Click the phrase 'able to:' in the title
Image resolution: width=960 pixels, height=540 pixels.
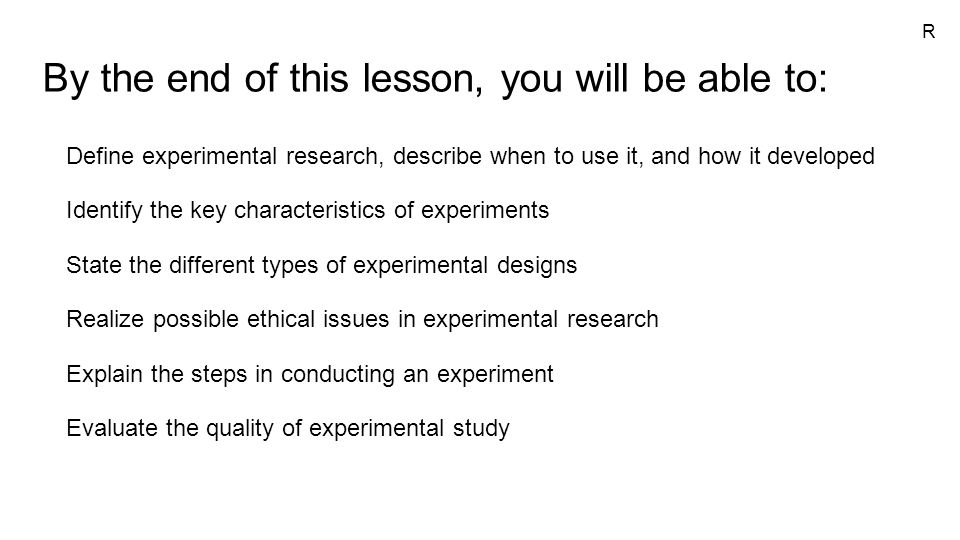coord(762,79)
